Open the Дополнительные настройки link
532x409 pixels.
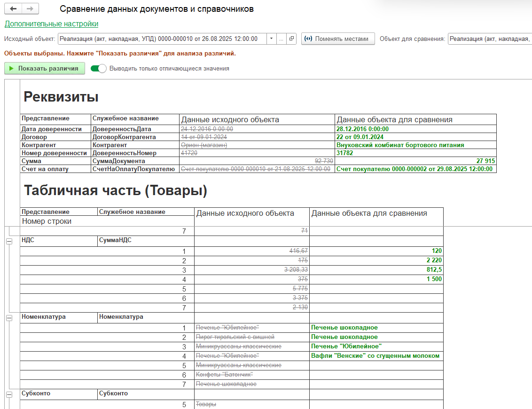[51, 24]
